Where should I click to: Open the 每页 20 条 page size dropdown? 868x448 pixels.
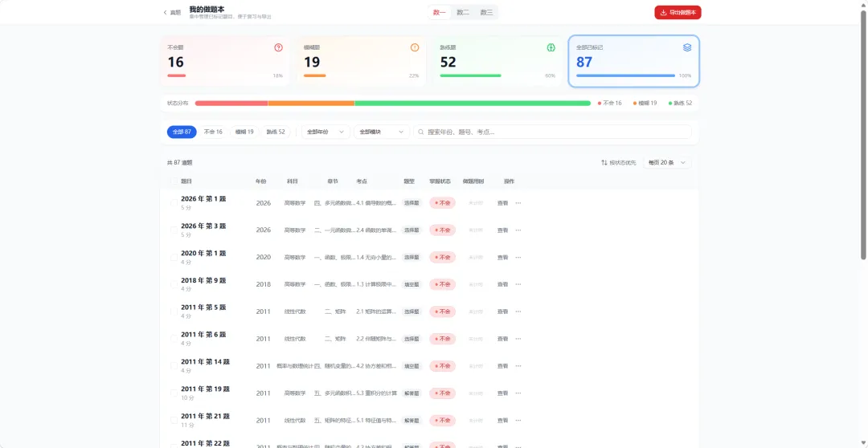(667, 163)
